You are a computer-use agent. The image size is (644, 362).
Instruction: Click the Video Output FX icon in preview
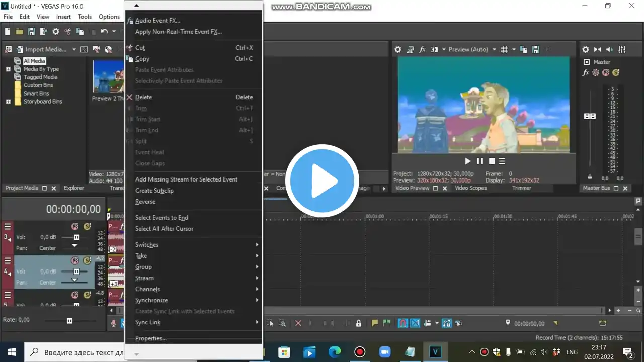(423, 49)
